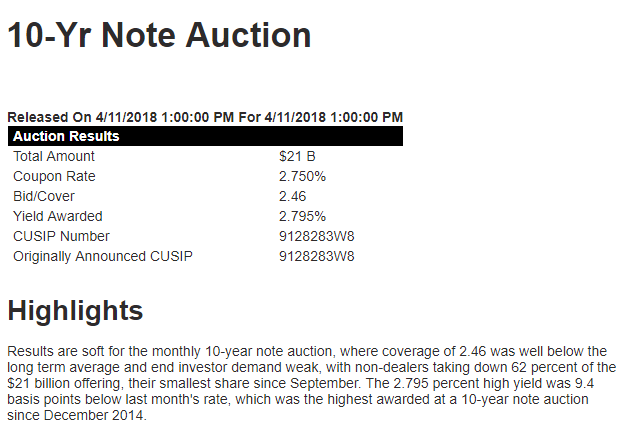This screenshot has width=621, height=427.
Task: Click the CUSIP Number label
Action: pos(61,236)
